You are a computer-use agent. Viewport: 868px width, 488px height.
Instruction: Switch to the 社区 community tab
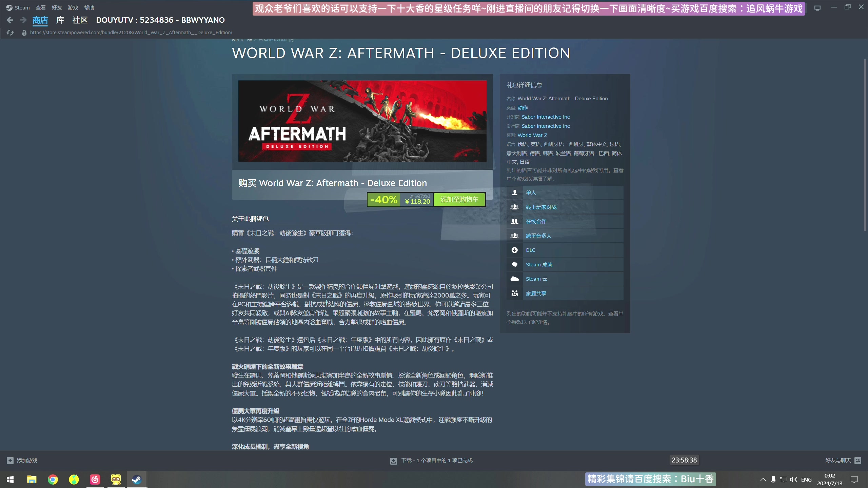[80, 20]
